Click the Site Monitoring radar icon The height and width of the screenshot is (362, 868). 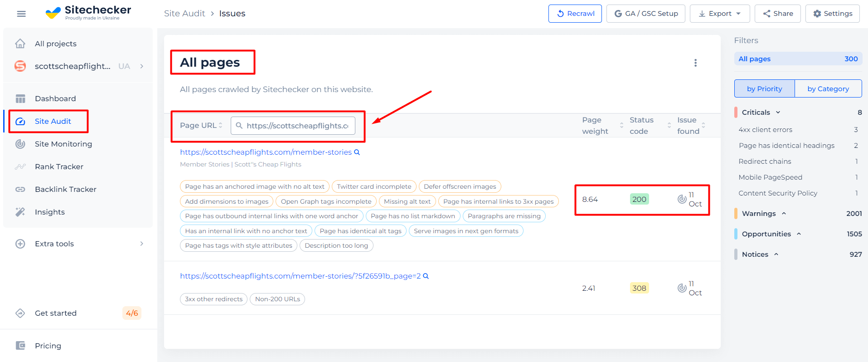coord(20,144)
